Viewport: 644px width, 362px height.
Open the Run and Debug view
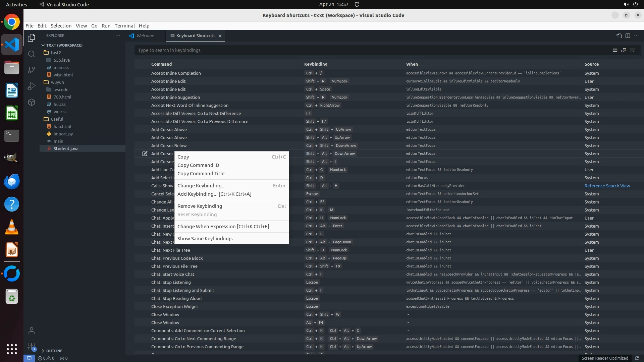pos(32,86)
